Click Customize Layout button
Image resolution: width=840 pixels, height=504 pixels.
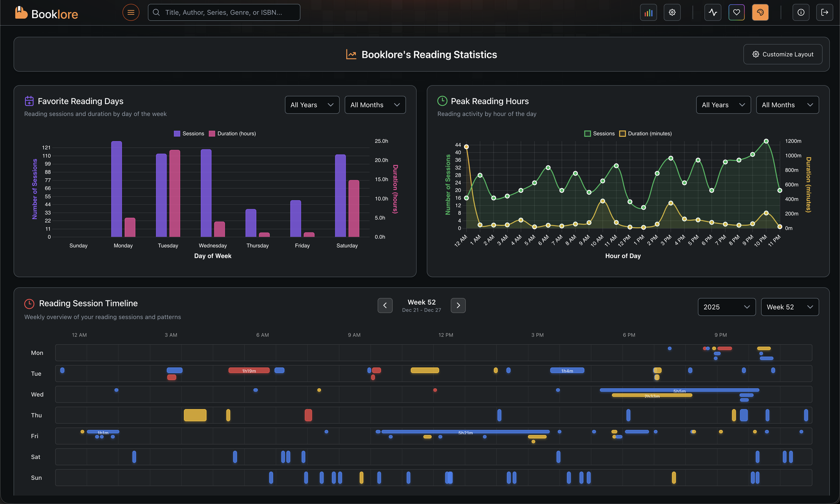(x=783, y=55)
